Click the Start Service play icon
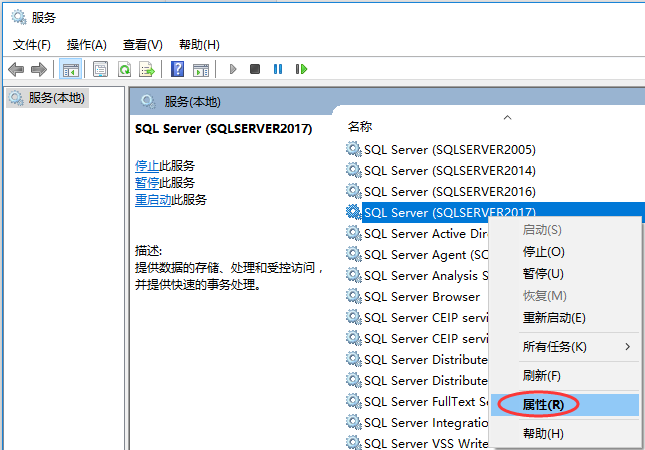The height and width of the screenshot is (450, 645). [233, 69]
